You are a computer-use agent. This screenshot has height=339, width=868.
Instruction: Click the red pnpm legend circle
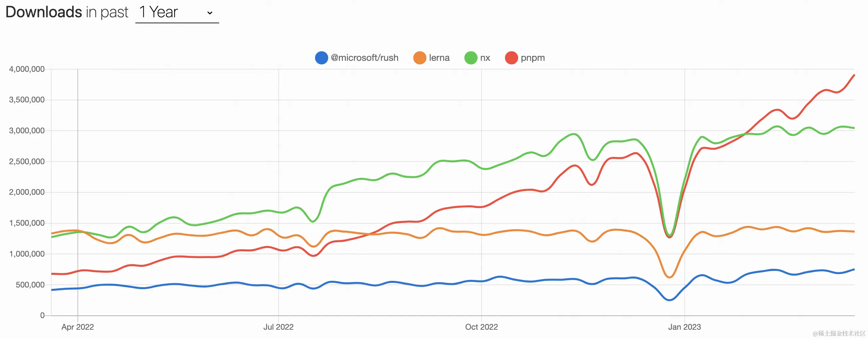coord(511,57)
